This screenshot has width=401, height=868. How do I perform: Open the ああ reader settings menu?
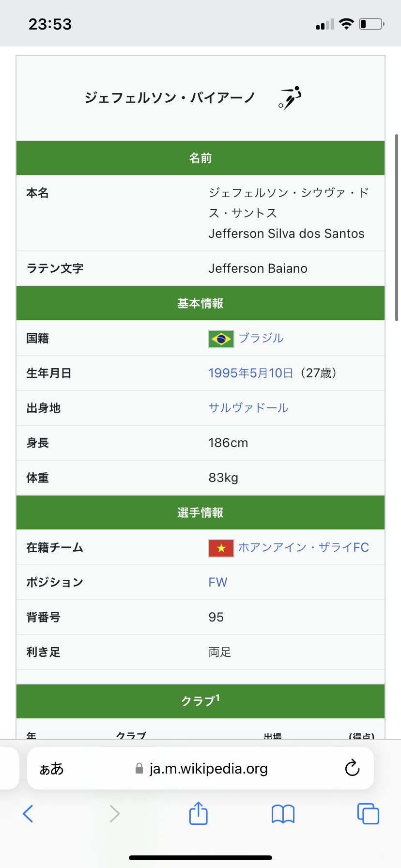[51, 769]
